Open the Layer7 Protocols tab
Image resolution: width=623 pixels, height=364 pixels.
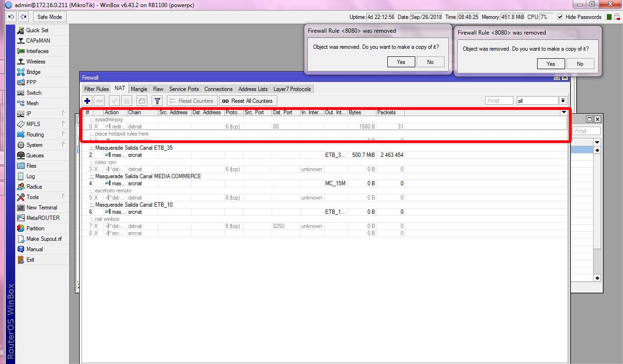292,89
